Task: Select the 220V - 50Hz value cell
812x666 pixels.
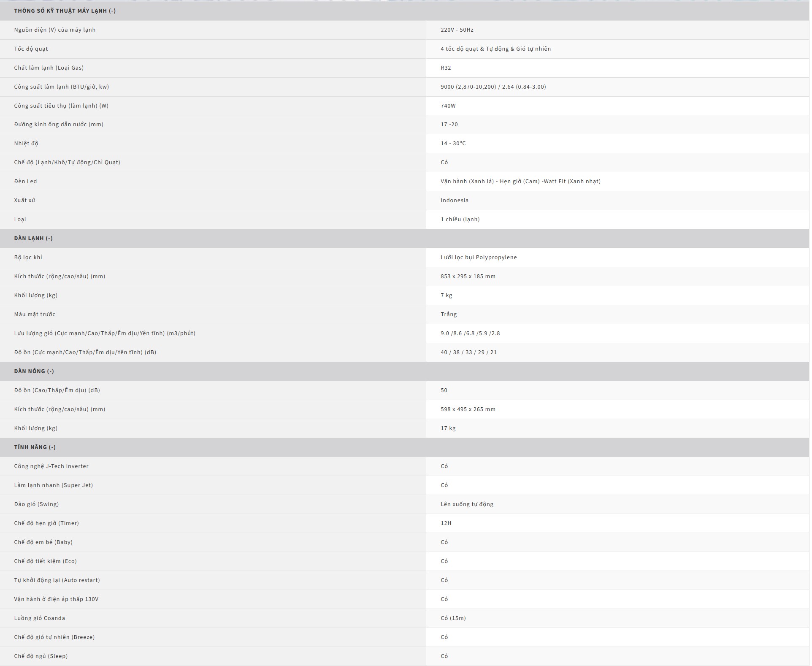Action: pyautogui.click(x=457, y=30)
